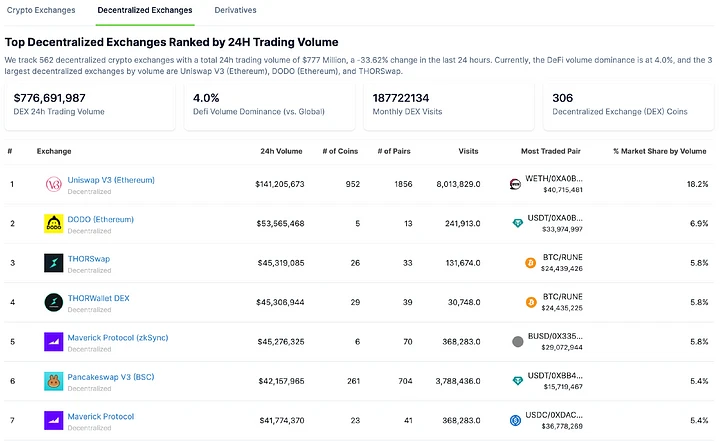Switch to the Crypto Exchanges tab
This screenshot has height=442, width=720.
tap(41, 10)
